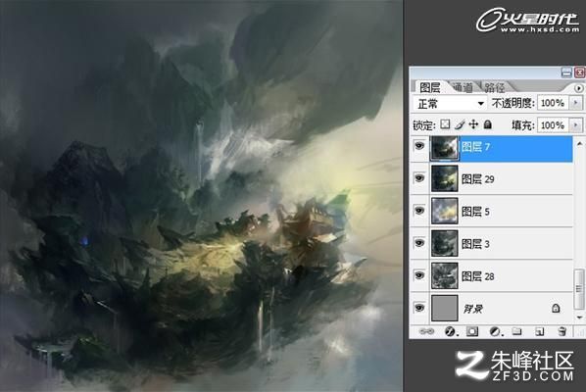
Task: Hide layer 图层 7 with eye icon
Action: click(x=419, y=146)
